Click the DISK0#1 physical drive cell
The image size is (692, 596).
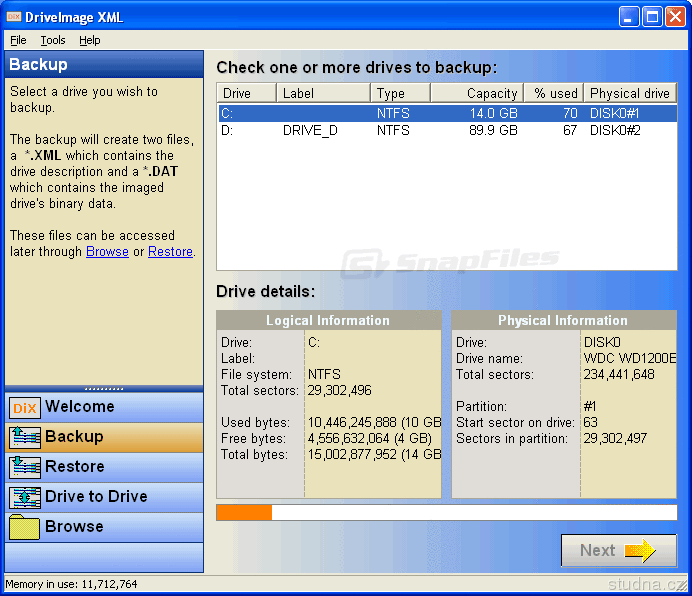614,113
